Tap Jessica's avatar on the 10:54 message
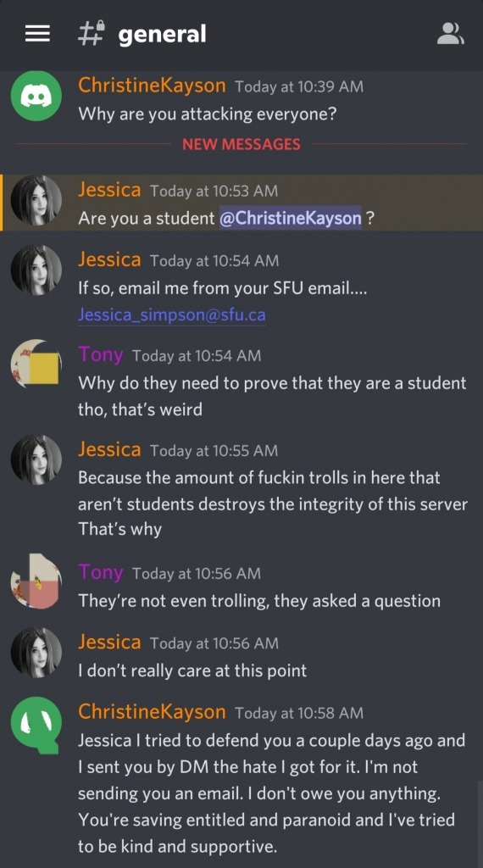 (36, 270)
